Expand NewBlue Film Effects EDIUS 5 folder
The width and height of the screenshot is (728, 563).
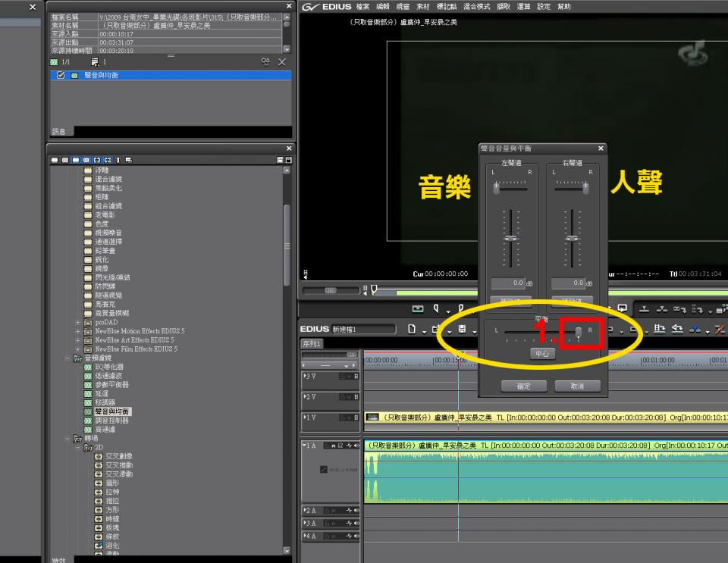click(77, 349)
